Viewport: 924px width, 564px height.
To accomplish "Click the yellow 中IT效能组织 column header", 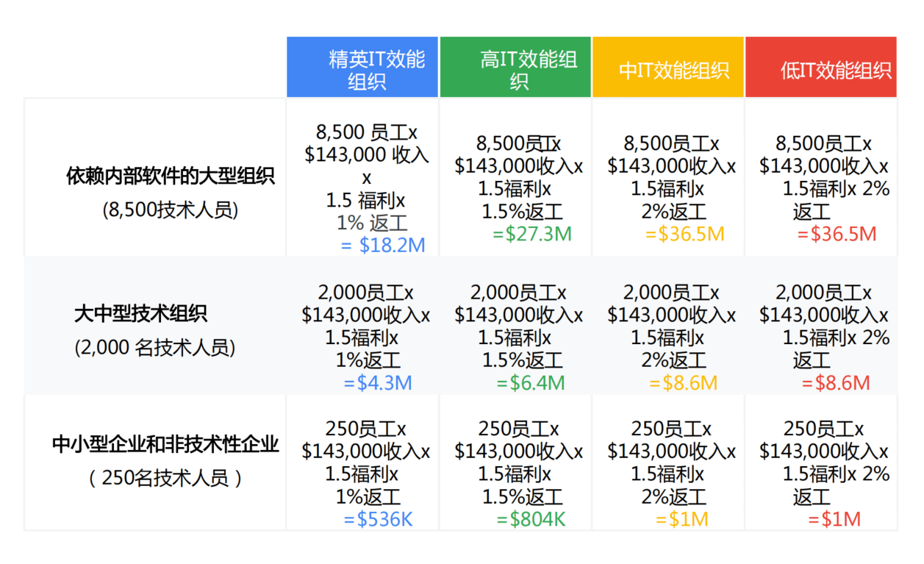I will tap(668, 67).
